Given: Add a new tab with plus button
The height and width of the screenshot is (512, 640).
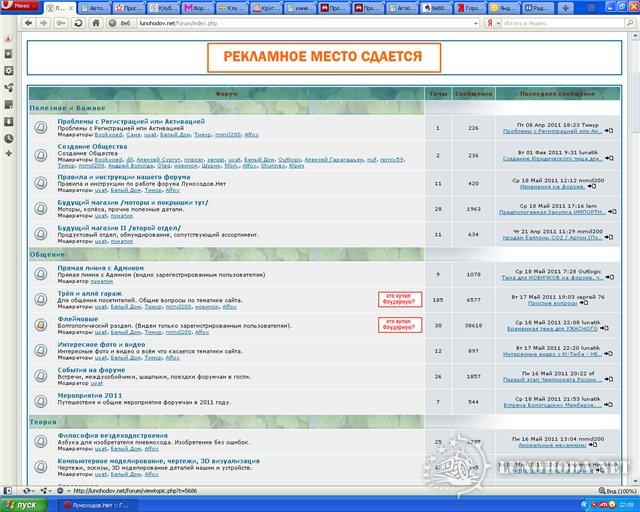Looking at the screenshot, I should (x=566, y=8).
